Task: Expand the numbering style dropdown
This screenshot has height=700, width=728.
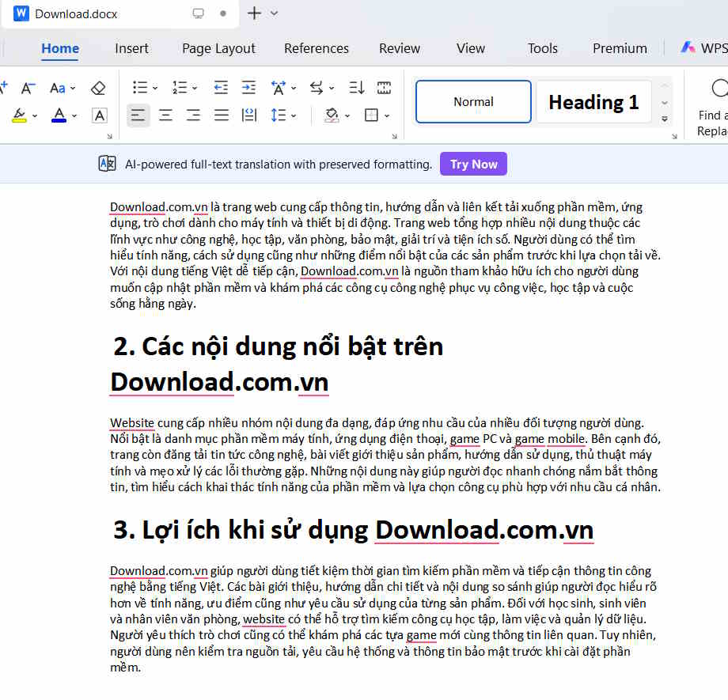Action: point(195,88)
